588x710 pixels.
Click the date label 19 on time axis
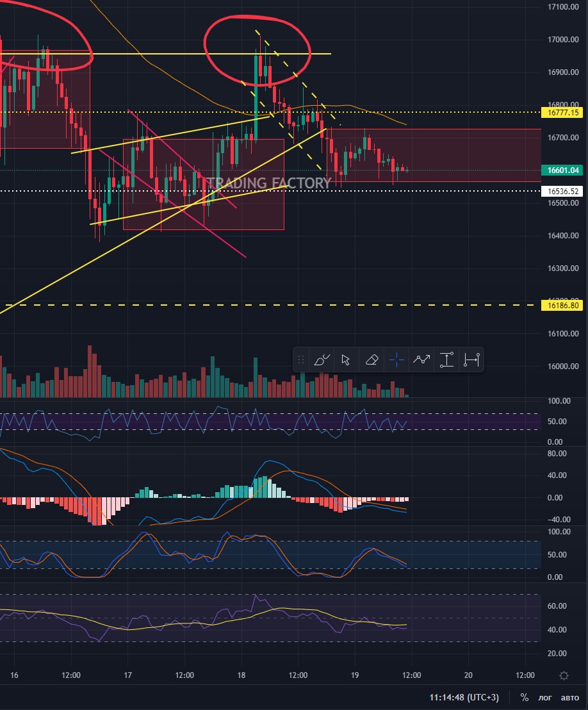355,675
